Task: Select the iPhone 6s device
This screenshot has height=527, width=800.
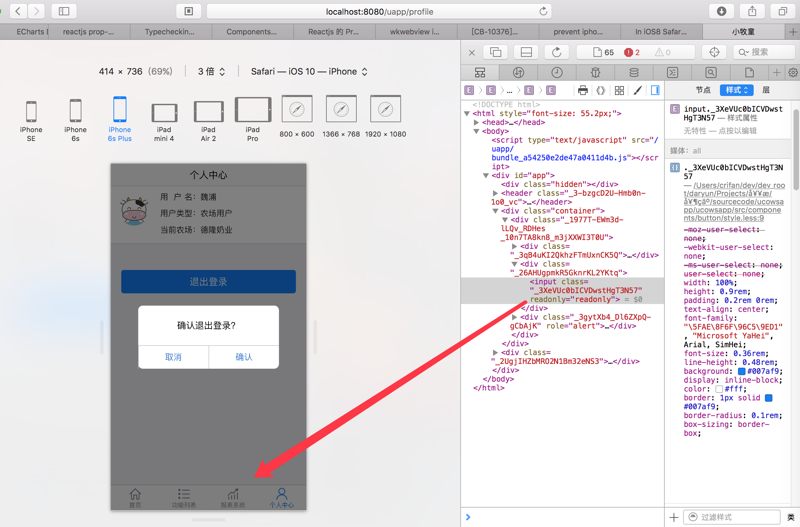Action: (76, 120)
